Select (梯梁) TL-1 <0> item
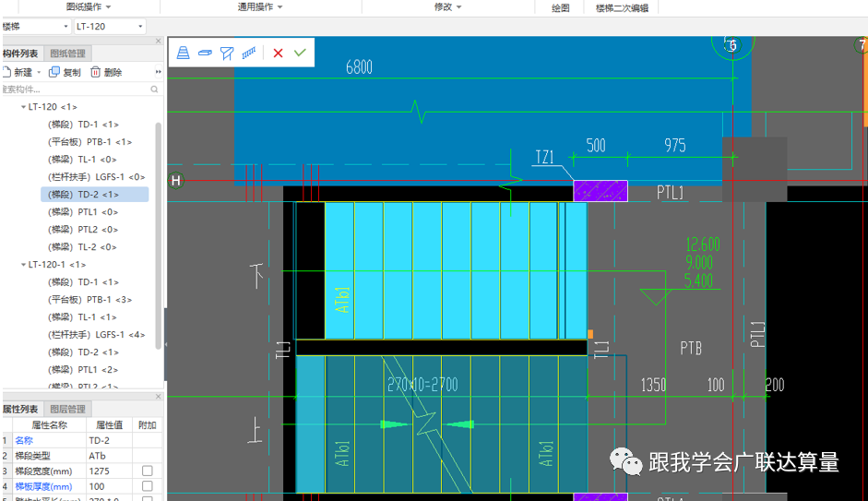 pos(82,160)
